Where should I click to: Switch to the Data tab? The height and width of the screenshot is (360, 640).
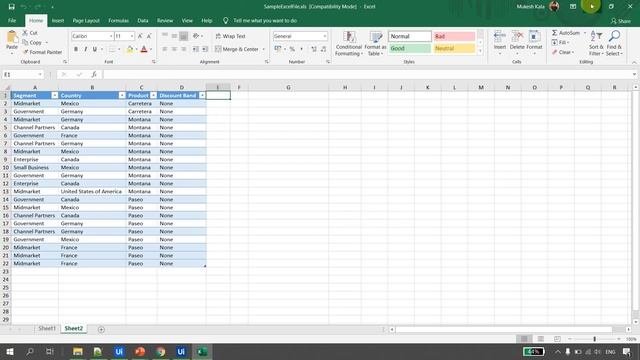(x=143, y=20)
